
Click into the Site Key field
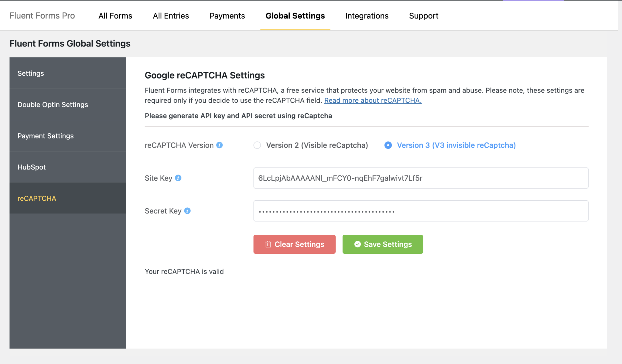pos(421,178)
